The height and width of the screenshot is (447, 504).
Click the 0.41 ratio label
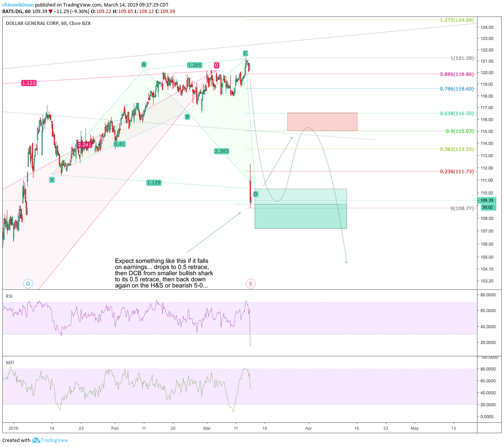click(120, 144)
